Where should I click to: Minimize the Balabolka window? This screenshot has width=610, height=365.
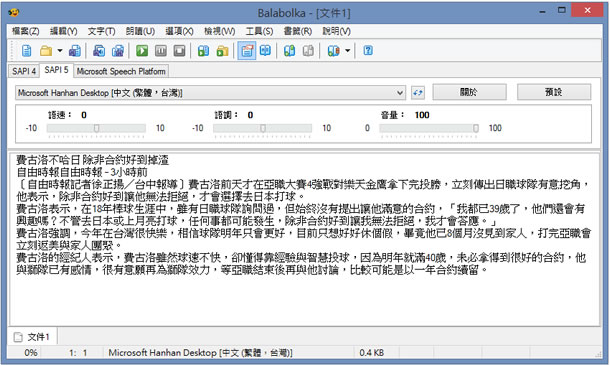(x=542, y=12)
